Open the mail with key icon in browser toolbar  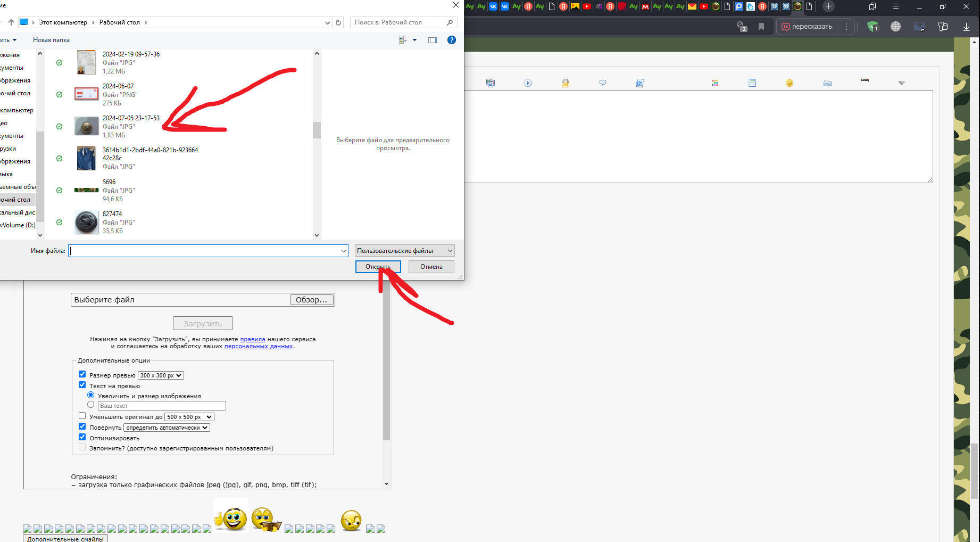pos(919,27)
